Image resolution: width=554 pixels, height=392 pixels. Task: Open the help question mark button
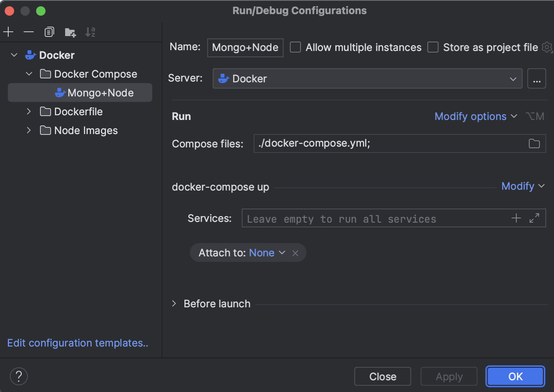(19, 376)
